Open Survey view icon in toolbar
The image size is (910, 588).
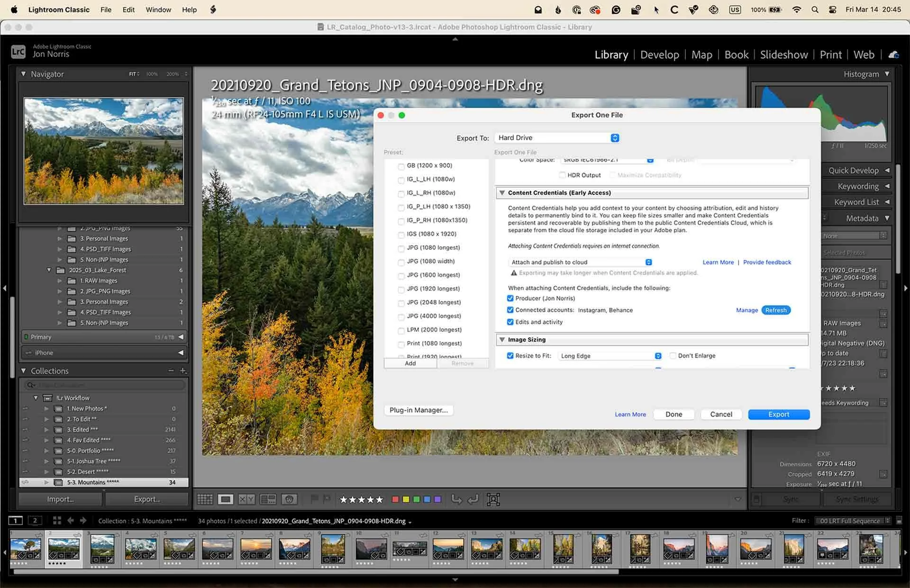[268, 499]
